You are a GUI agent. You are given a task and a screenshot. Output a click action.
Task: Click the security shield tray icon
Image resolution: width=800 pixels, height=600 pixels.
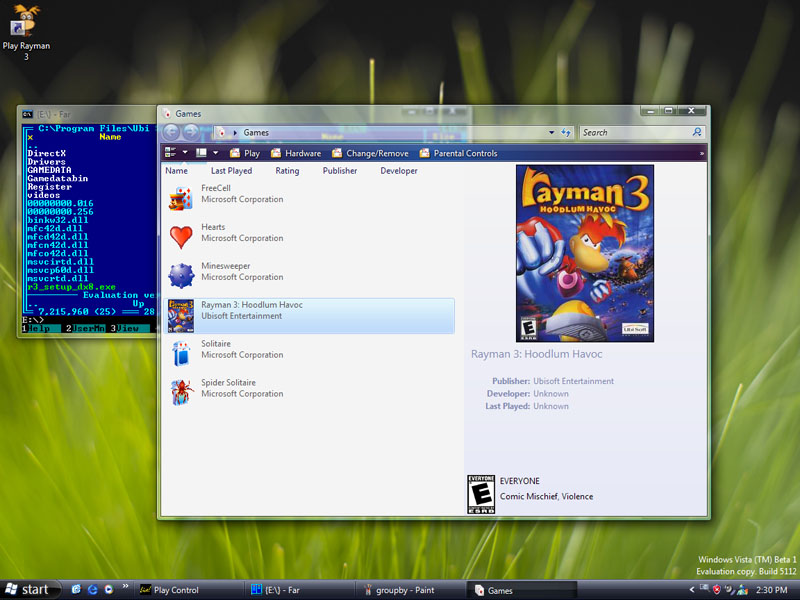pos(716,590)
